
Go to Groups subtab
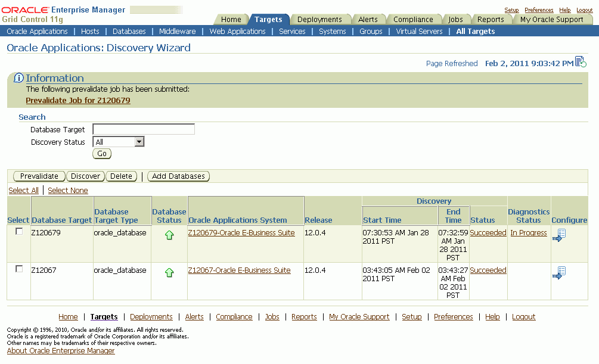point(371,32)
